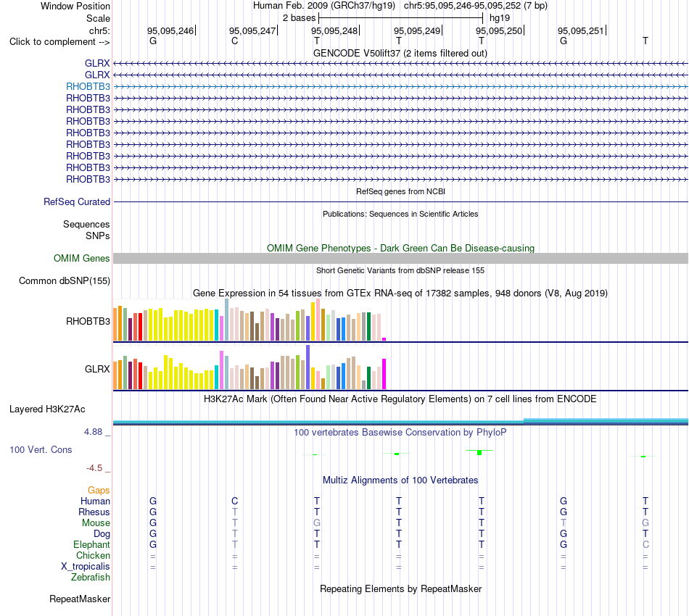Click 'Publications: Sequences in Scientific Articles' title
This screenshot has height=616, width=689.
[400, 214]
